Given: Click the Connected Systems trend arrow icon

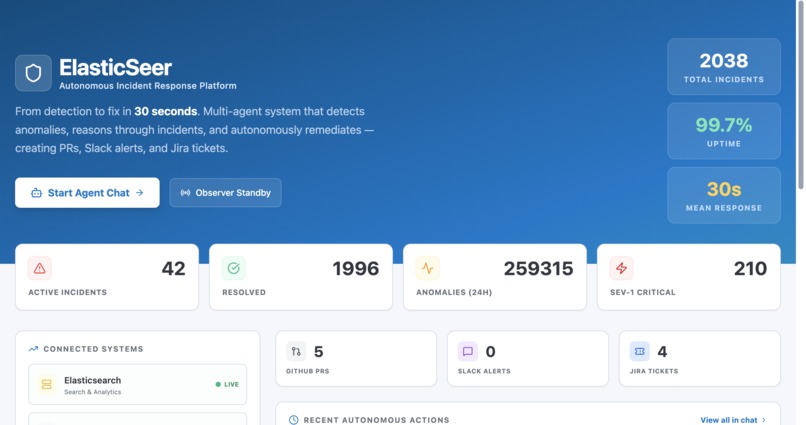Looking at the screenshot, I should point(33,349).
